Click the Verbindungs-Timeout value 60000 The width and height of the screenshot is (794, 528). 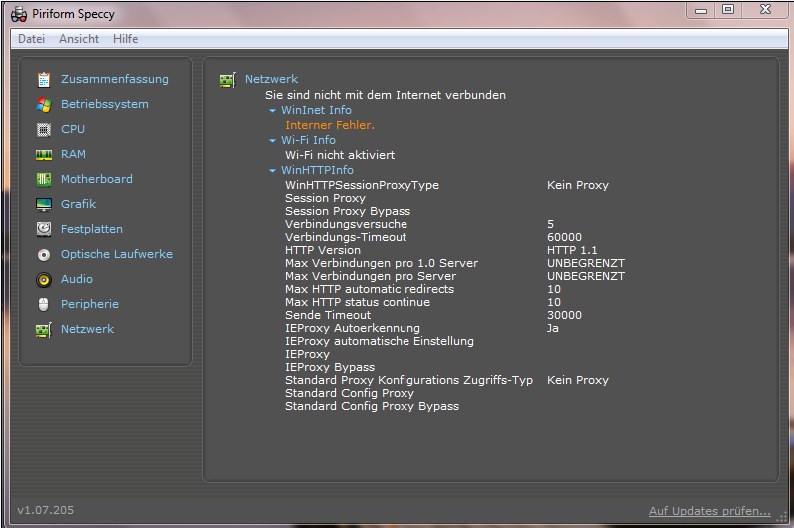pos(564,237)
